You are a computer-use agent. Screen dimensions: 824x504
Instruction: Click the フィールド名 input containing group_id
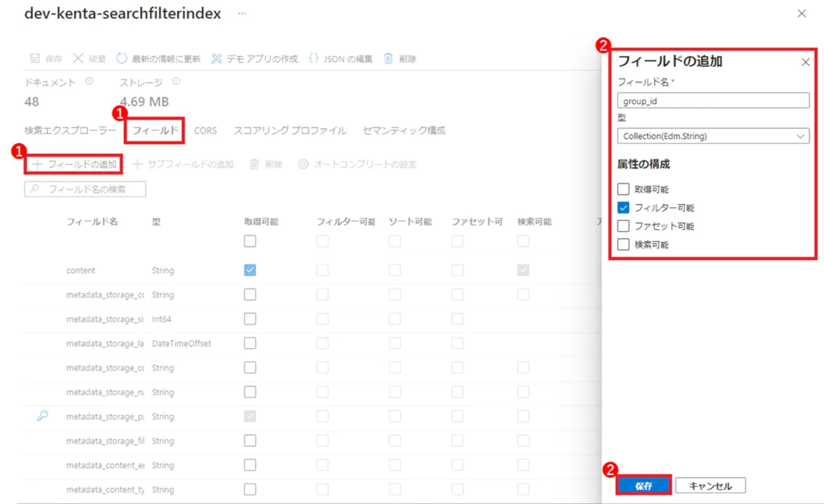pyautogui.click(x=713, y=101)
